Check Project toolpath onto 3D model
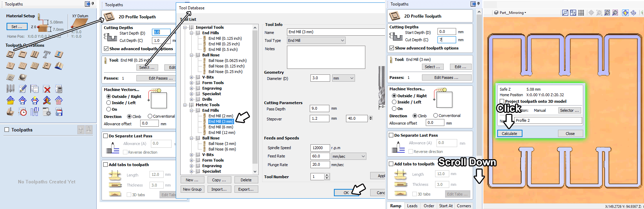 [502, 101]
